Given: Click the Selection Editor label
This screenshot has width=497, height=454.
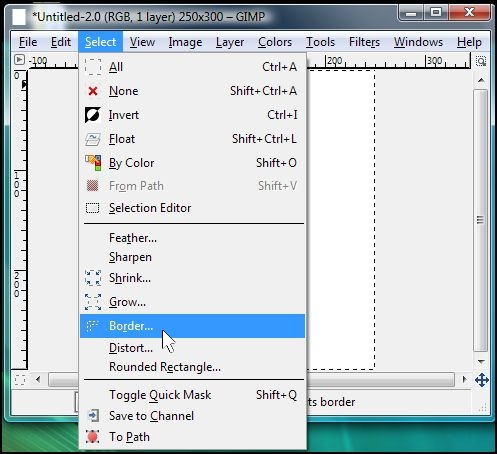Looking at the screenshot, I should coord(150,208).
